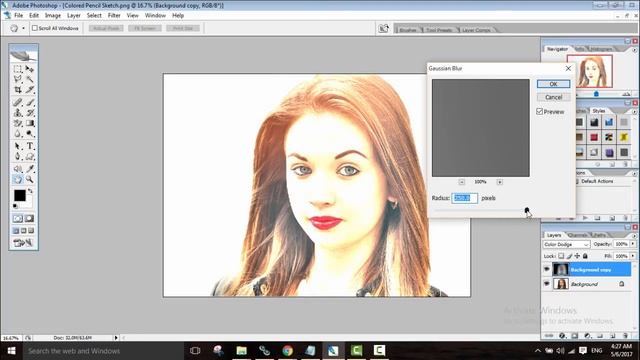640x360 pixels.
Task: Toggle lock image pixels brush icon
Action: (x=569, y=256)
